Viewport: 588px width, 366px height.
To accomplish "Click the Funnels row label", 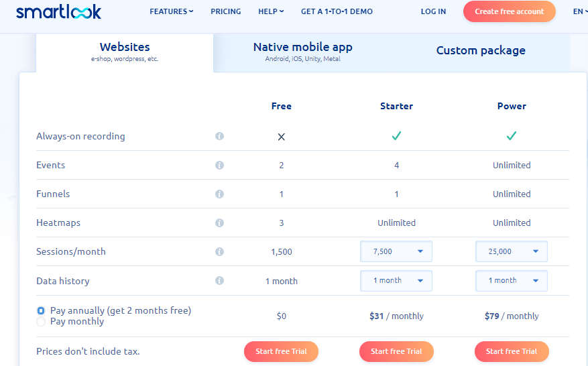I will (x=53, y=194).
